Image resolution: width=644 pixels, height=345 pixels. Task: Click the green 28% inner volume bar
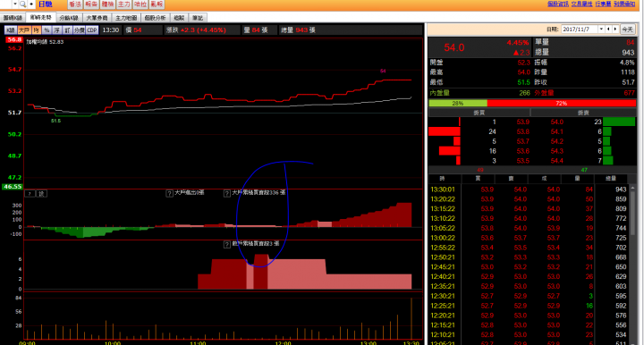(458, 104)
